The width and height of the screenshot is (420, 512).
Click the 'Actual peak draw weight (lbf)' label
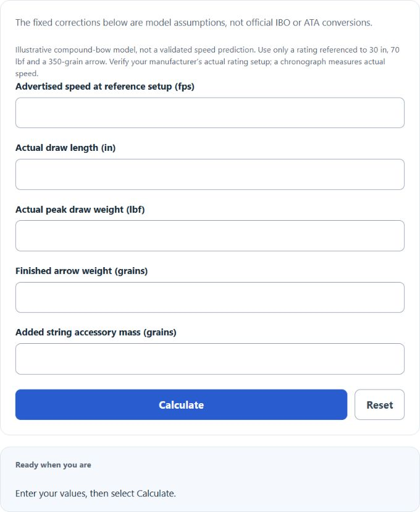coord(80,210)
